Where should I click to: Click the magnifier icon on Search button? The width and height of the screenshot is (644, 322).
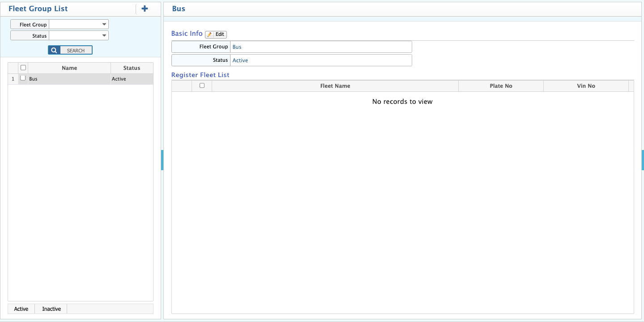tap(54, 50)
